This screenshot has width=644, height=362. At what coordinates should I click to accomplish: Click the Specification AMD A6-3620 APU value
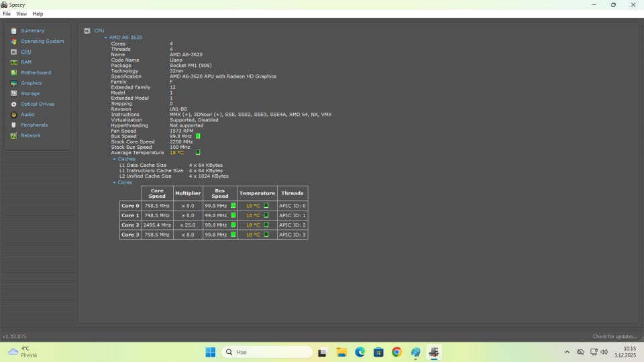pyautogui.click(x=223, y=76)
